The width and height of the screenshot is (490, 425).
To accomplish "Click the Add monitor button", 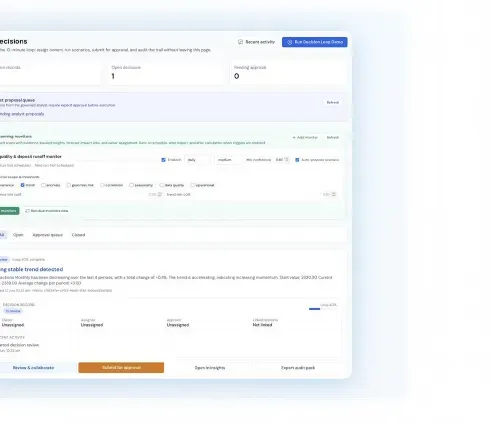I will tap(305, 137).
